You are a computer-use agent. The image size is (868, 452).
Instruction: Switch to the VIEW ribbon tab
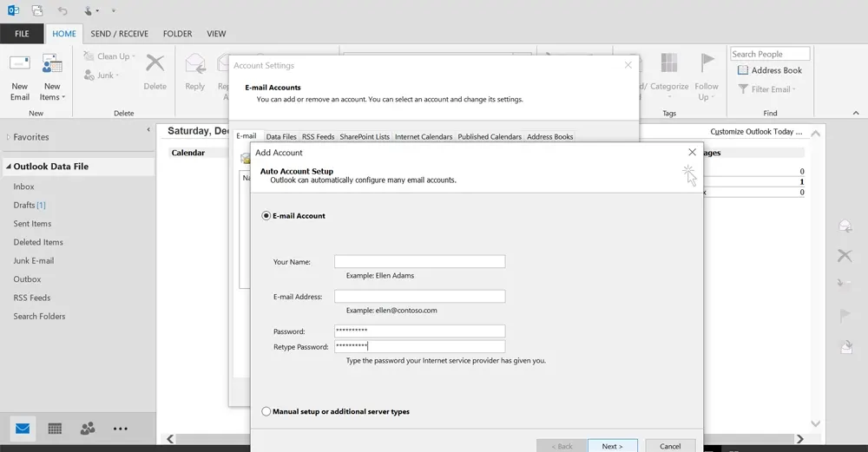tap(216, 34)
